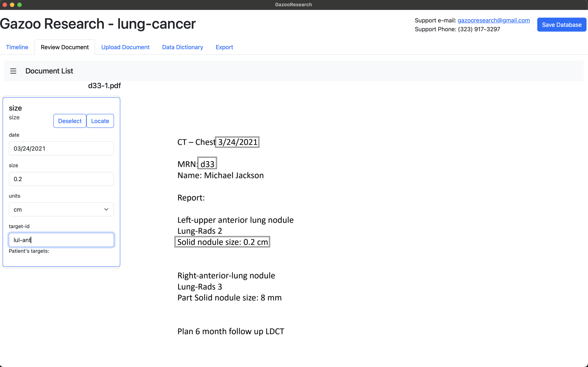Click the Save Database button
Screen dimensions: 588x367
coord(562,25)
